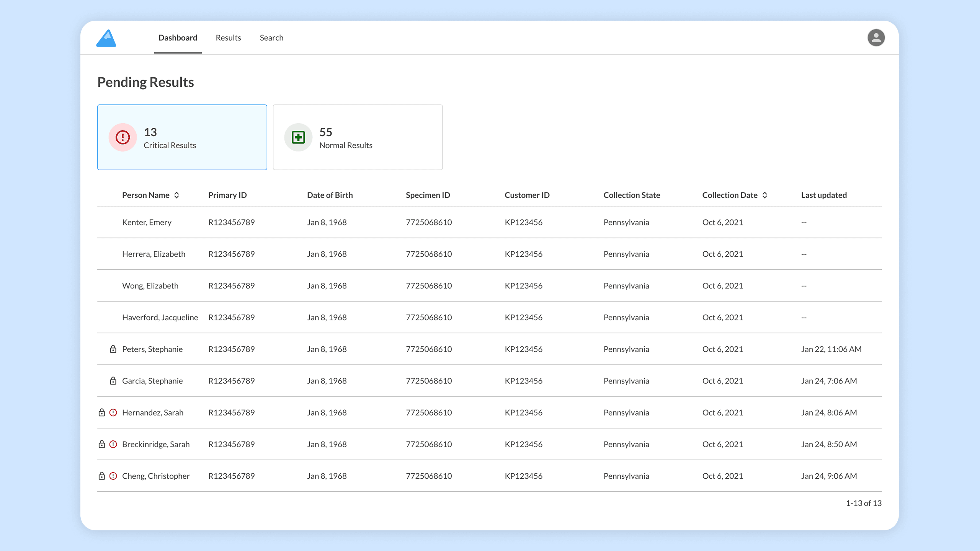
Task: Click the critical alert icon beside Hernandez, Sarah
Action: tap(113, 412)
